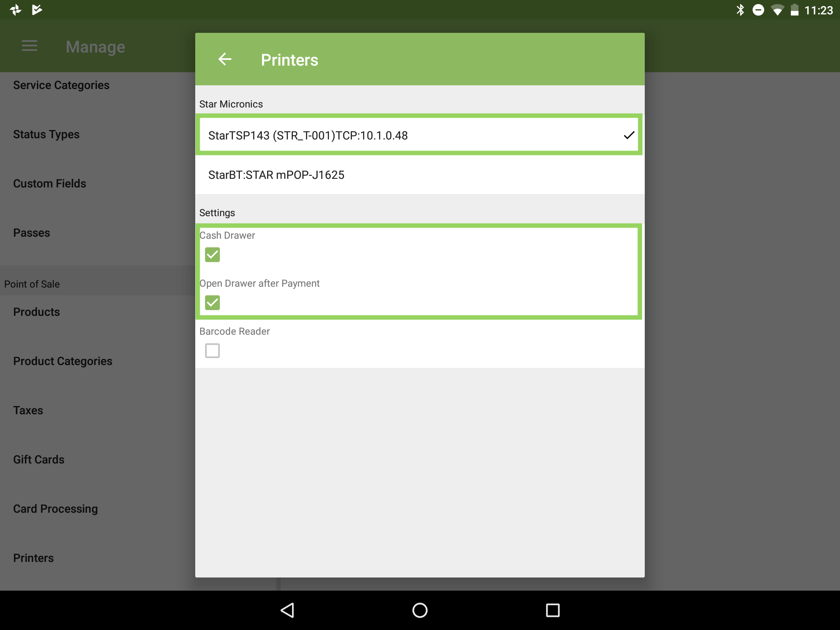Disable Open Drawer after Payment checkbox
The width and height of the screenshot is (840, 630).
[212, 303]
